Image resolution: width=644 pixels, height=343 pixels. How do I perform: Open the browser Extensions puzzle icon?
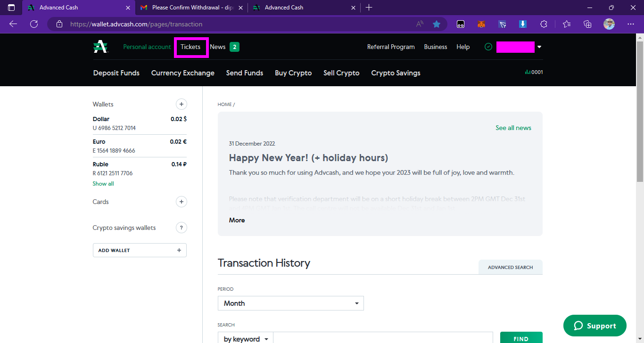point(544,24)
